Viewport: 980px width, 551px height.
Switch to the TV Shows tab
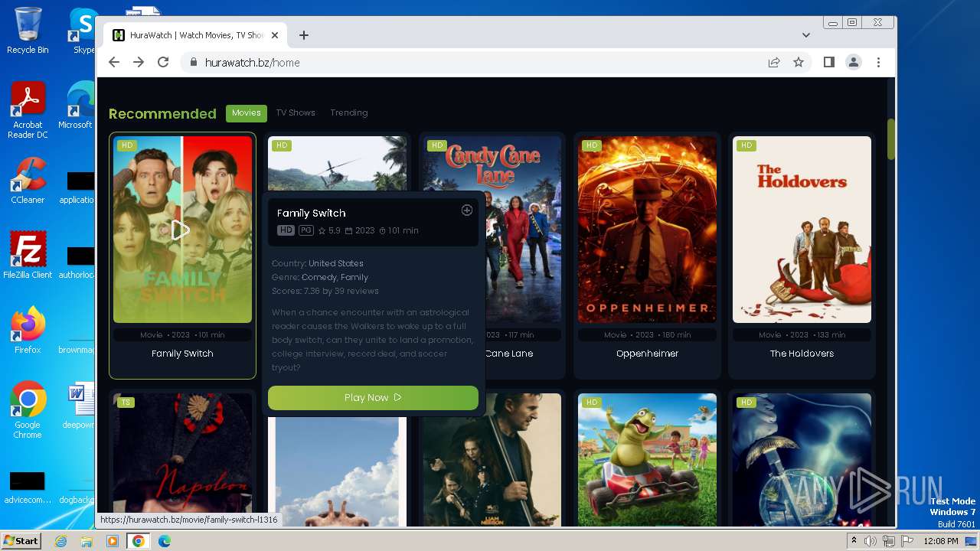point(296,112)
